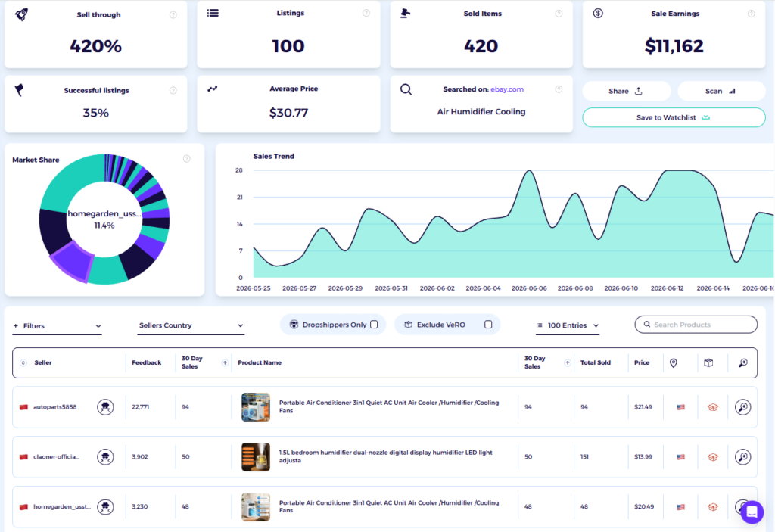The image size is (775, 532).
Task: Click the magnifier icon in Searched on card
Action: pos(406,89)
